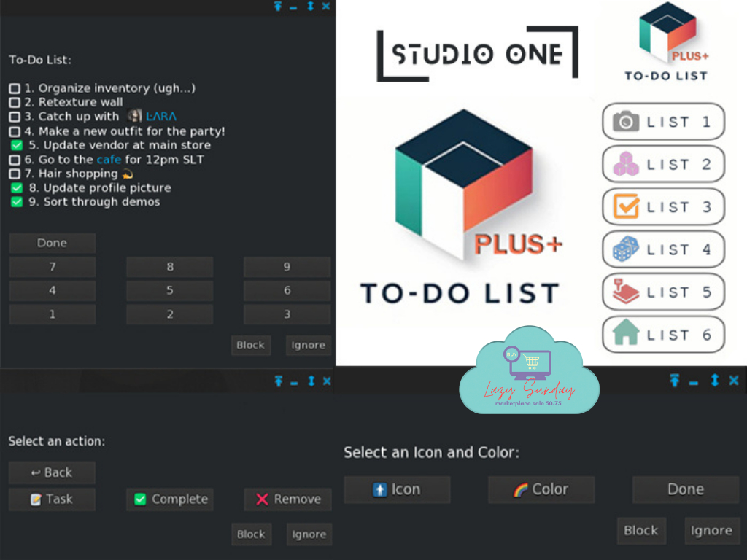Click Block in Select an action dialog
The width and height of the screenshot is (747, 560).
pos(251,534)
